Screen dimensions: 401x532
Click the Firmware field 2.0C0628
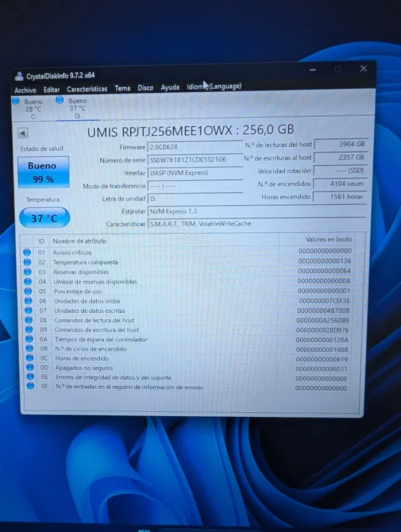195,147
